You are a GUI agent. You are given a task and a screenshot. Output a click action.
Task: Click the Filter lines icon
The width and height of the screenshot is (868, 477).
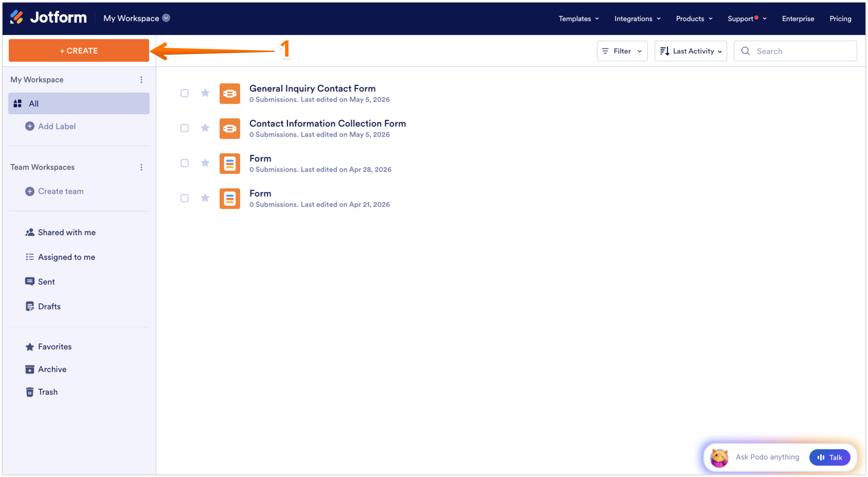(605, 51)
